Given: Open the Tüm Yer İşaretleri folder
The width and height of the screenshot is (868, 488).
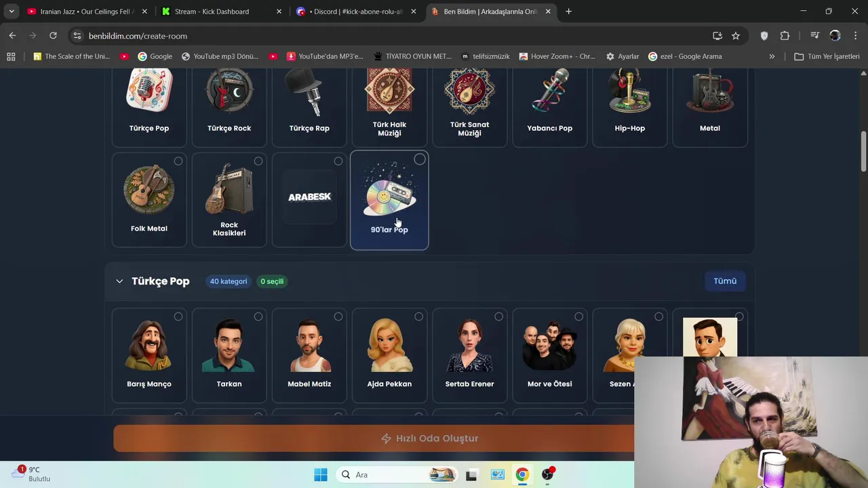Looking at the screenshot, I should pyautogui.click(x=827, y=56).
